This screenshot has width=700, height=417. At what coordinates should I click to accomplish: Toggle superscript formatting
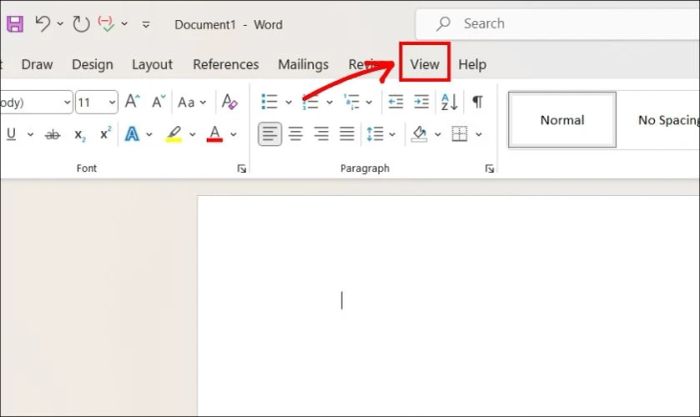click(x=105, y=133)
